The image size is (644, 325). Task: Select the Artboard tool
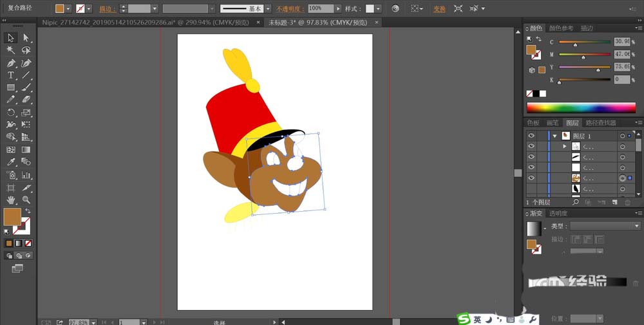point(11,188)
